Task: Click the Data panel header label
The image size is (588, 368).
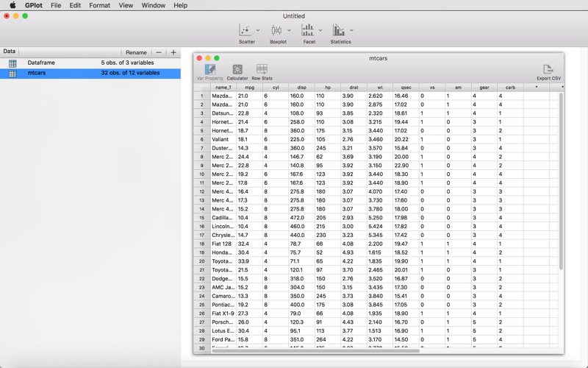Action: (x=10, y=52)
